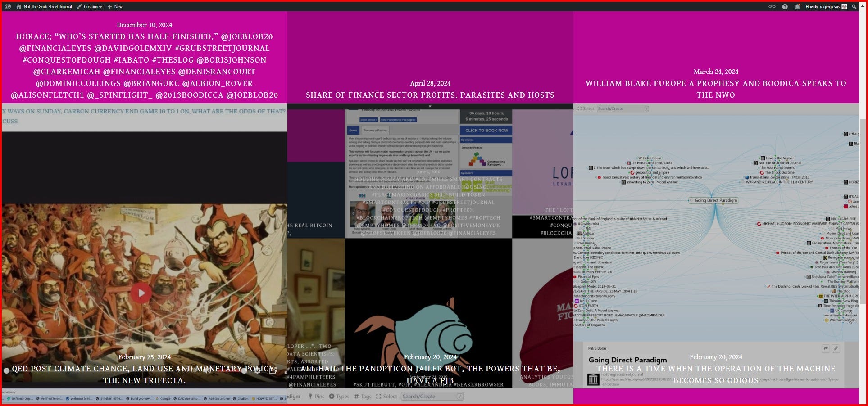The width and height of the screenshot is (868, 406).
Task: Open Howdy, rogerglewis account menu
Action: coord(826,6)
